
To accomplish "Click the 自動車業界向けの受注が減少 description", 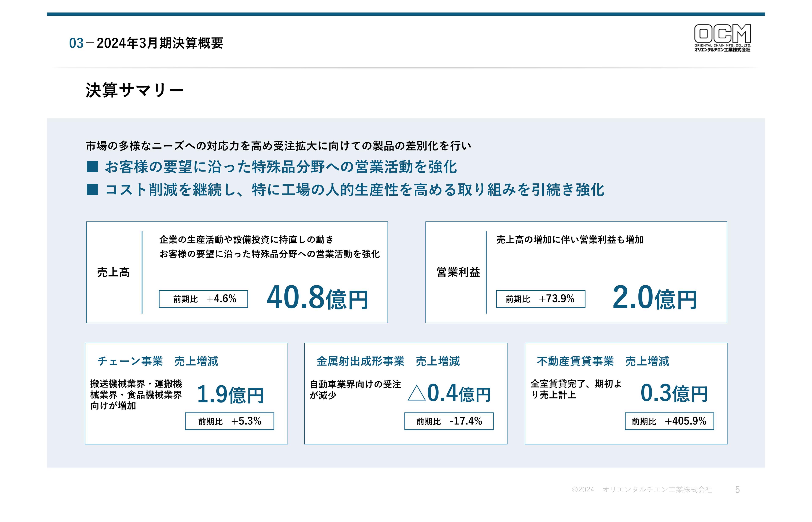I will click(x=355, y=390).
